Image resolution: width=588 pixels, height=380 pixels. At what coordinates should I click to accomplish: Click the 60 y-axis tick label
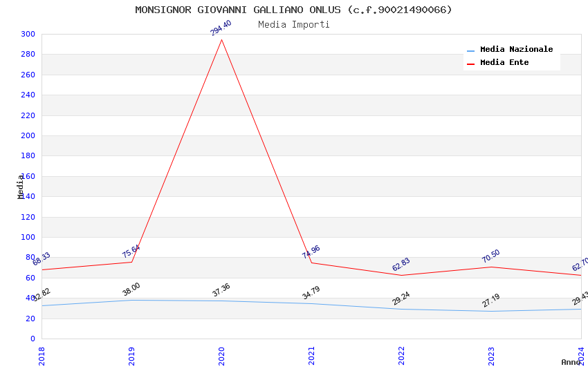pos(30,278)
